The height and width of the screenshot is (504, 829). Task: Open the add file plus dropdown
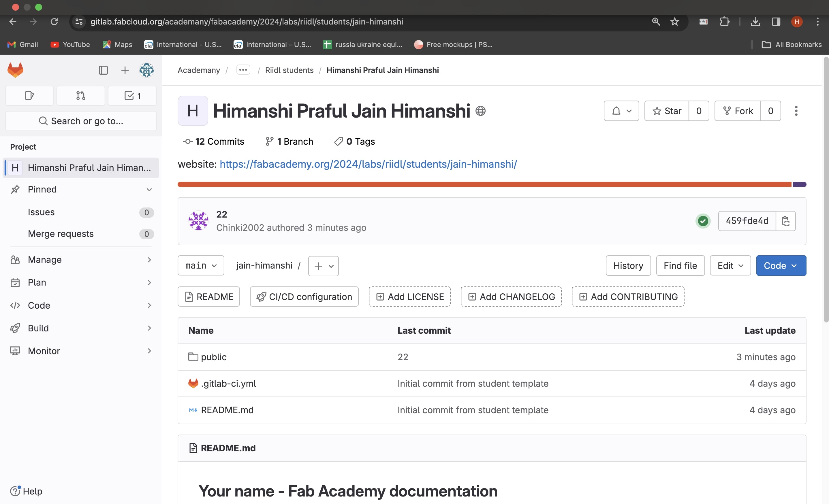pyautogui.click(x=323, y=266)
